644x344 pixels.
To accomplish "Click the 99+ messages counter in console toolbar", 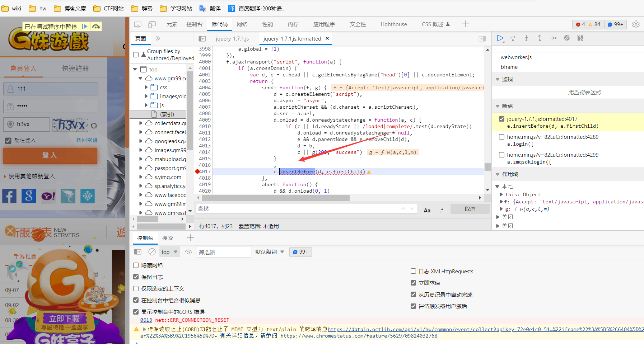I will pos(300,252).
